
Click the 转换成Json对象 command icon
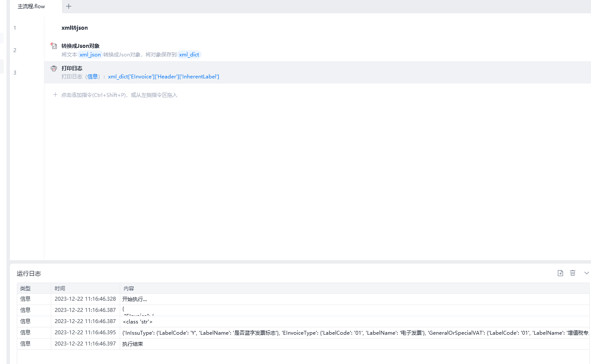point(54,46)
